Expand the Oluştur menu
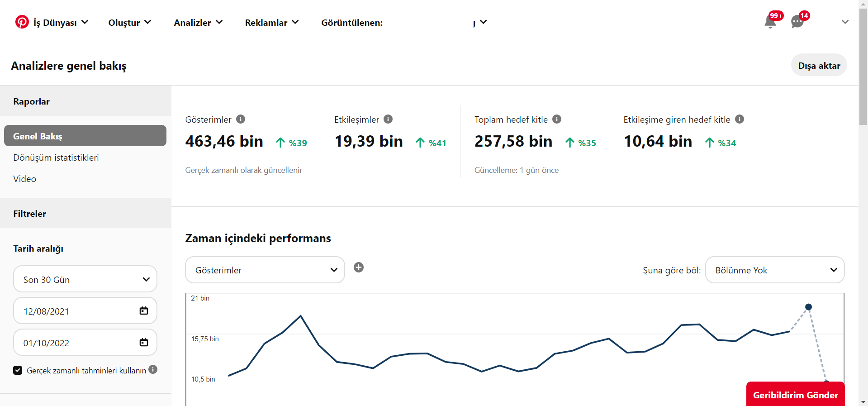The width and height of the screenshot is (868, 406). click(x=130, y=23)
